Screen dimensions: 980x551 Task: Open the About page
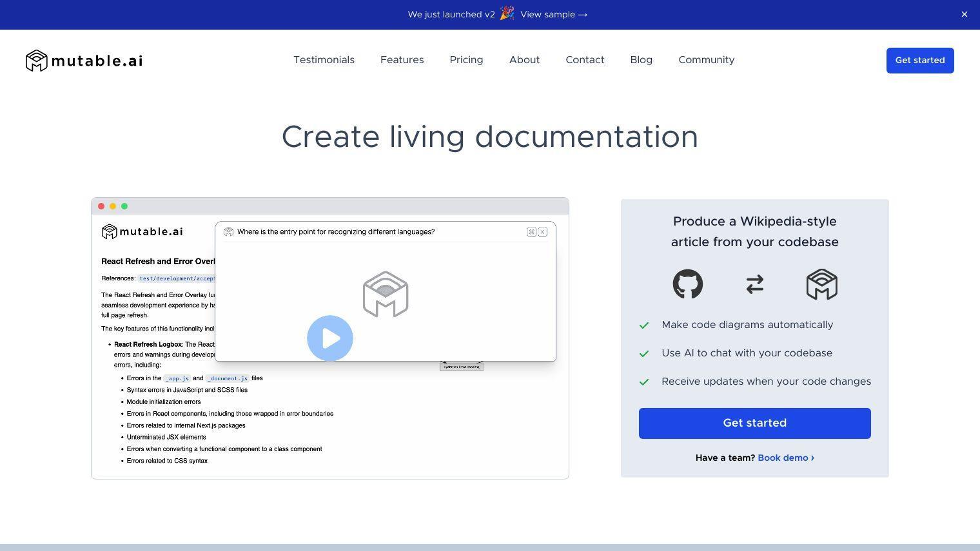[524, 60]
